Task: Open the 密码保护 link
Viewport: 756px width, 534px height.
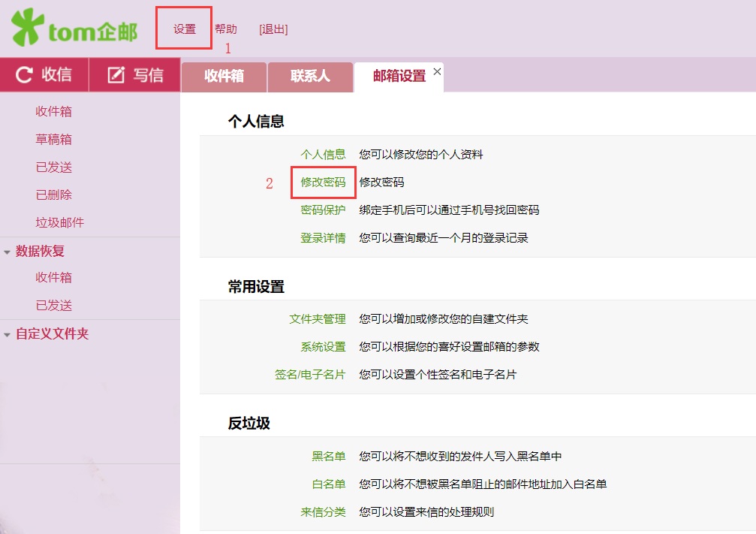Action: (323, 210)
